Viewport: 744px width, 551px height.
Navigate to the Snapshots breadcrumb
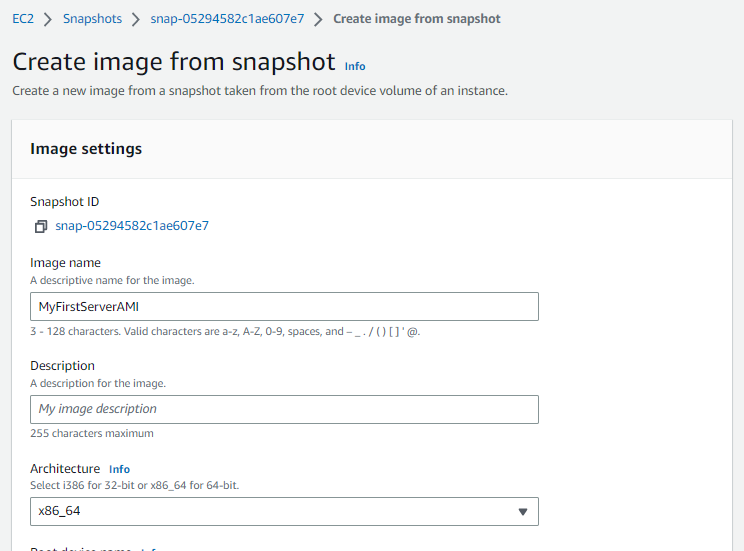[x=92, y=19]
